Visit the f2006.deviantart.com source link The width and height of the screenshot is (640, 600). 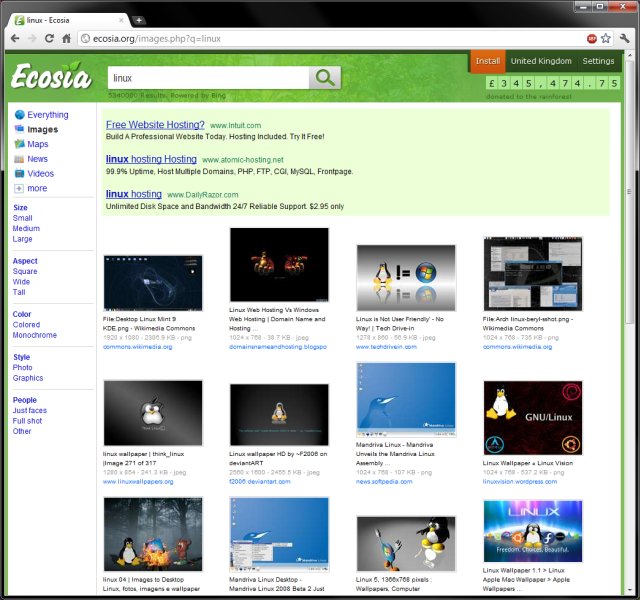tap(260, 481)
